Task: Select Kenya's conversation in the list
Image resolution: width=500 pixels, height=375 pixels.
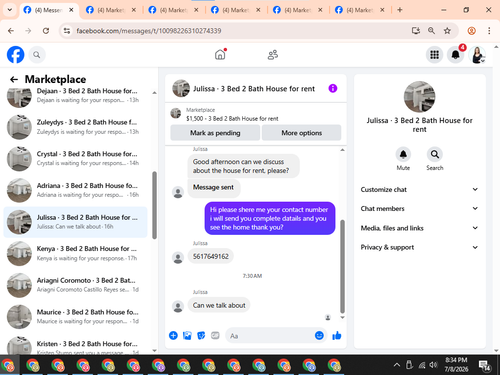Action: click(75, 253)
